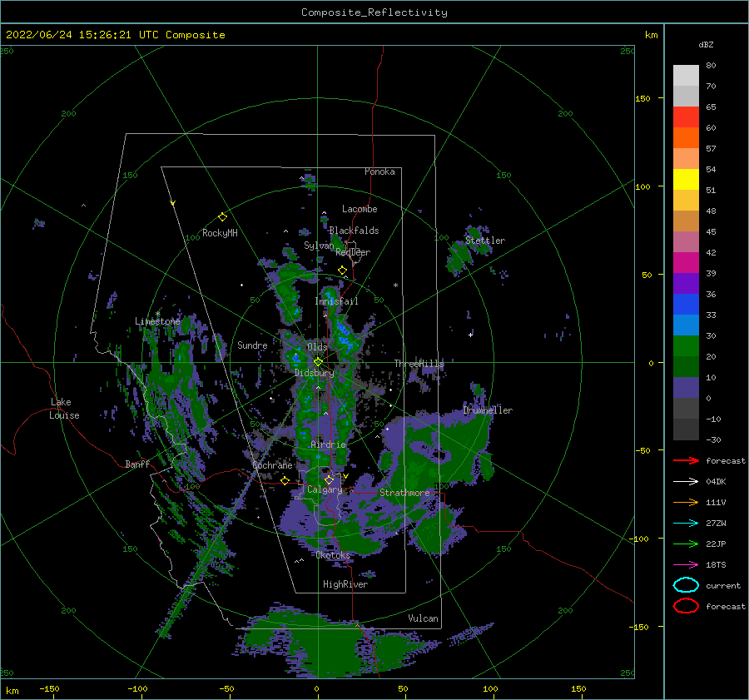This screenshot has width=749, height=700.
Task: Click the Sundre city label
Action: [252, 345]
